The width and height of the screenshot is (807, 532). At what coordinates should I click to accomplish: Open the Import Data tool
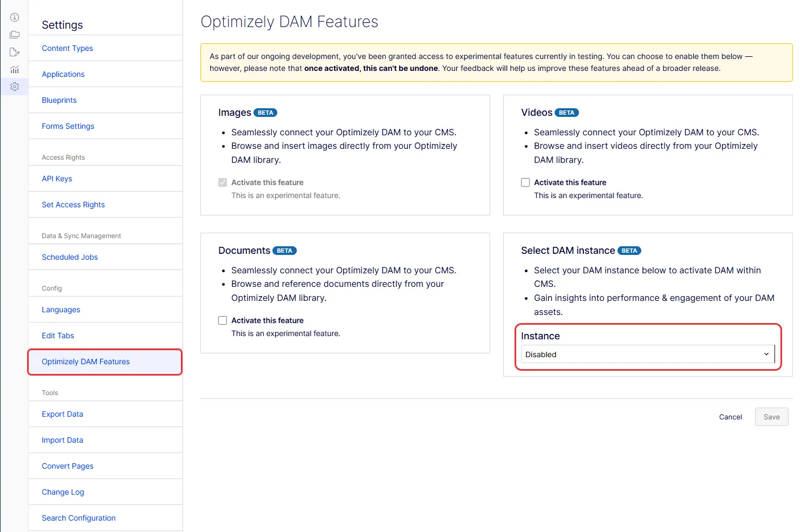(62, 440)
